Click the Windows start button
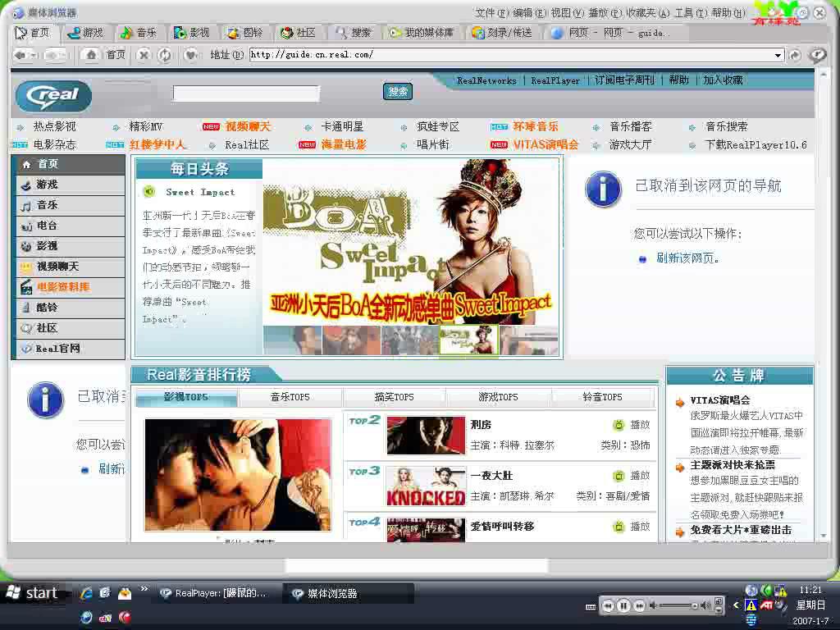 [32, 593]
